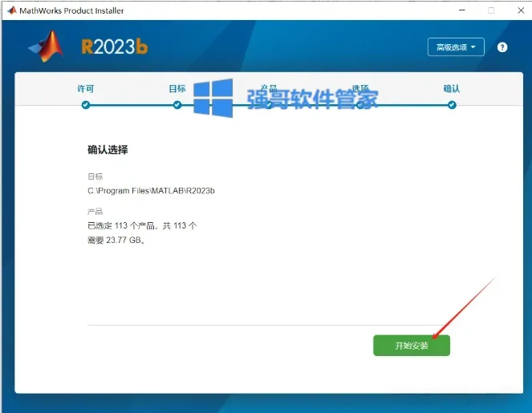Click the text 已选定 113 个产品
Image resolution: width=532 pixels, height=413 pixels.
[x=121, y=226]
